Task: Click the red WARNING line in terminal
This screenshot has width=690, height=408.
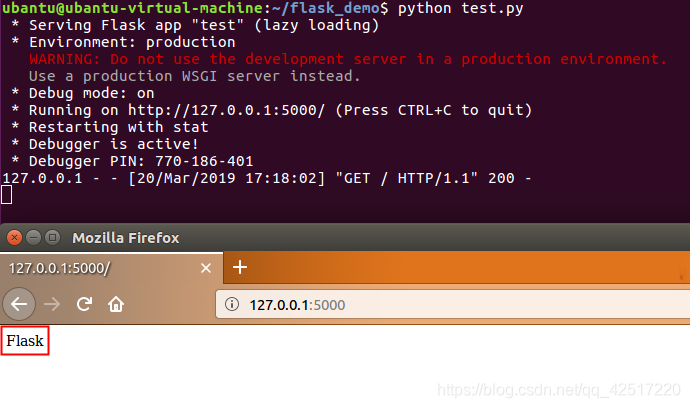Action: [348, 59]
